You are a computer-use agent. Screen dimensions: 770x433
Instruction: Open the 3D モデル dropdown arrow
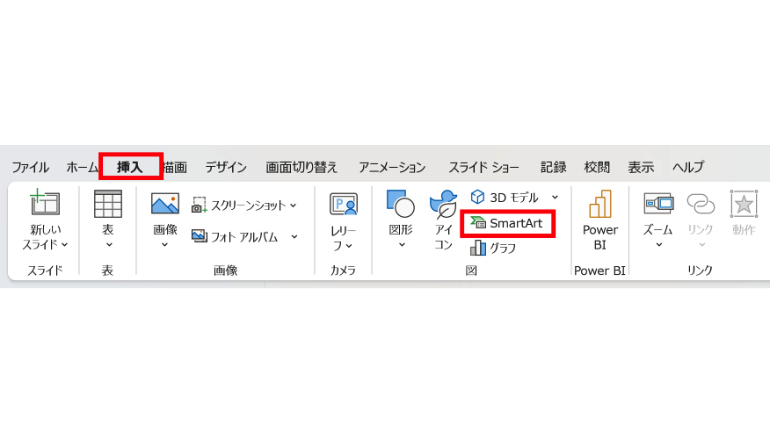[555, 197]
